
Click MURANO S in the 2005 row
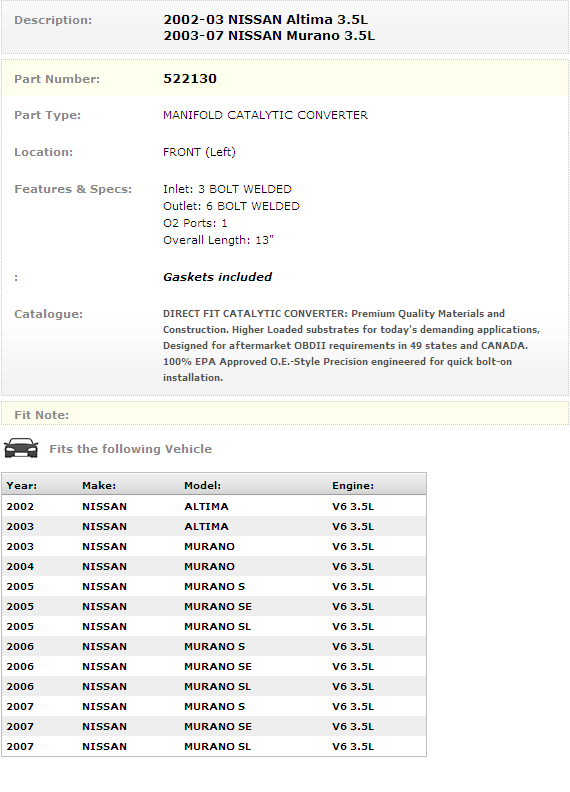point(214,586)
